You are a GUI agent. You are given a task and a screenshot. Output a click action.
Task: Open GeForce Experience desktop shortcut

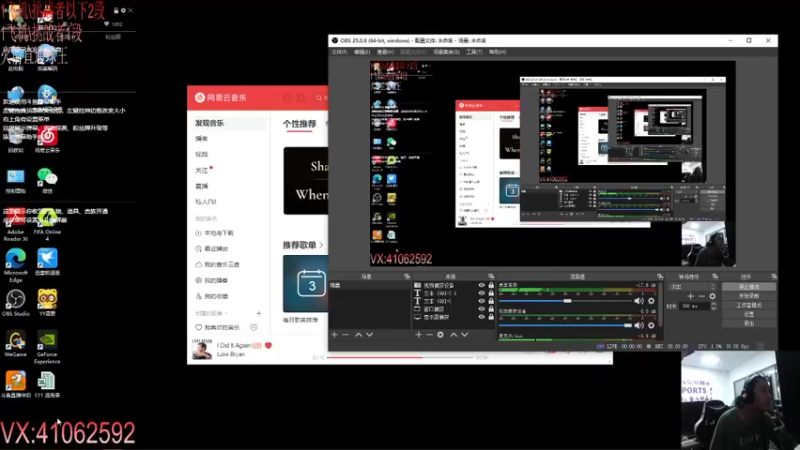click(47, 347)
